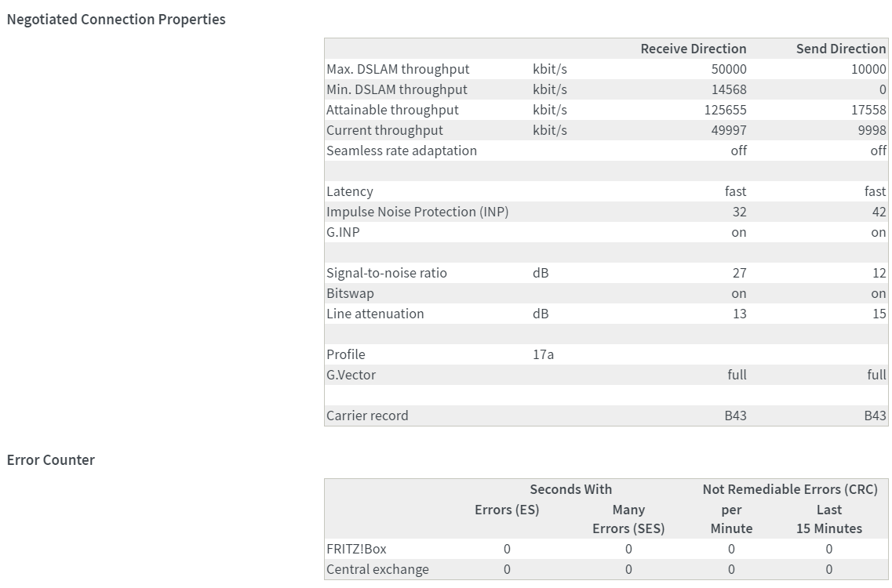
Task: Click the Signal-to-noise ratio receive value 27
Action: point(739,273)
